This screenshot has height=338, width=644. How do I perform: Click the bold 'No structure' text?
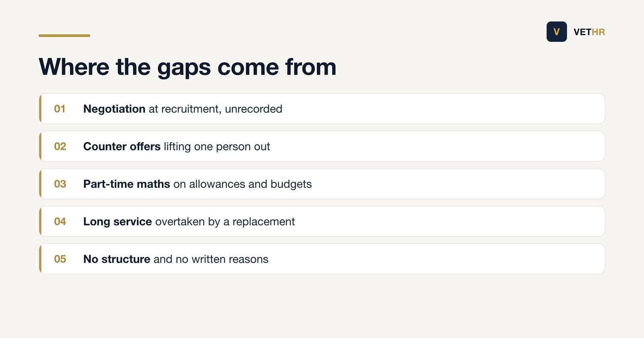point(117,259)
